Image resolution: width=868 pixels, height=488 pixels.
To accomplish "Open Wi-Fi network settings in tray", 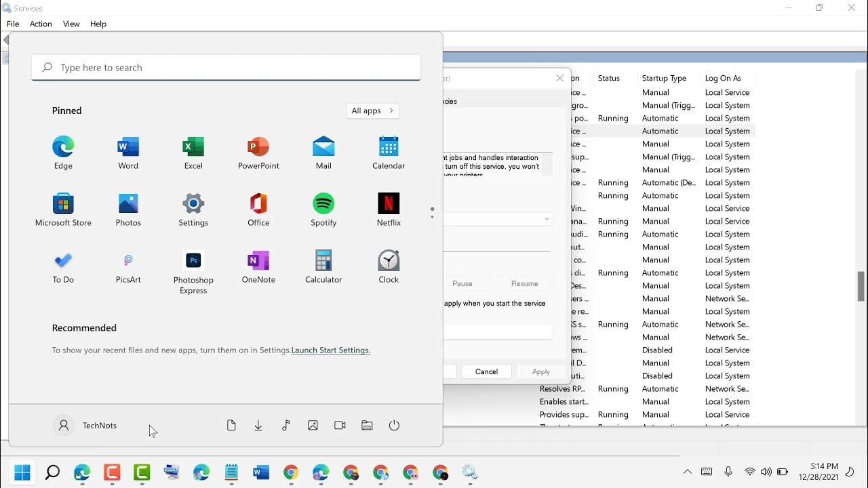I will click(749, 472).
